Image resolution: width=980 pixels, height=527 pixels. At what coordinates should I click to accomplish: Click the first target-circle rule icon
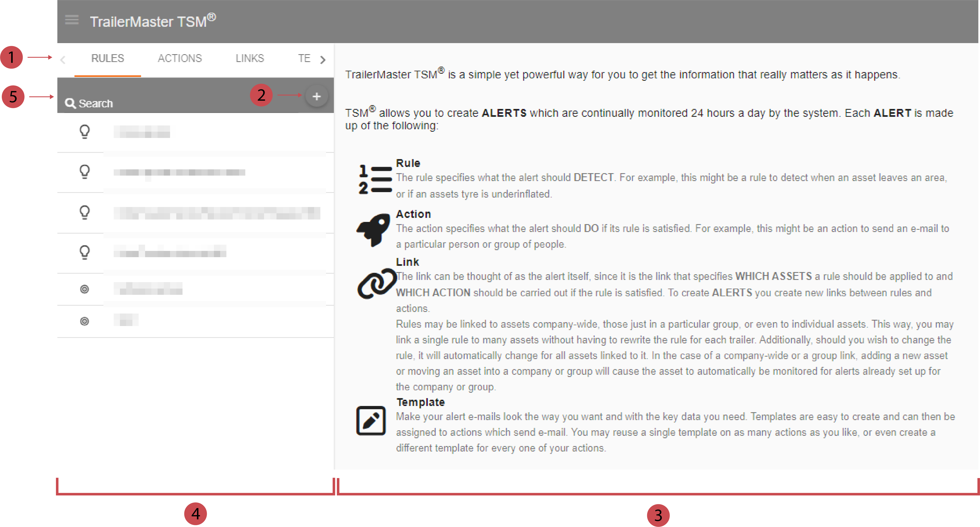click(85, 289)
